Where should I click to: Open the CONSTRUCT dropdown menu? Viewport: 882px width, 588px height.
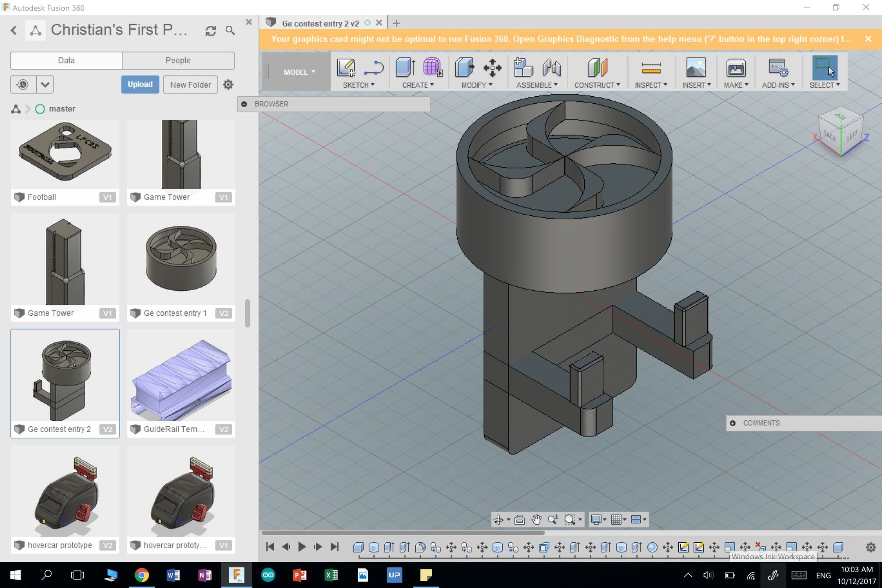coord(597,85)
